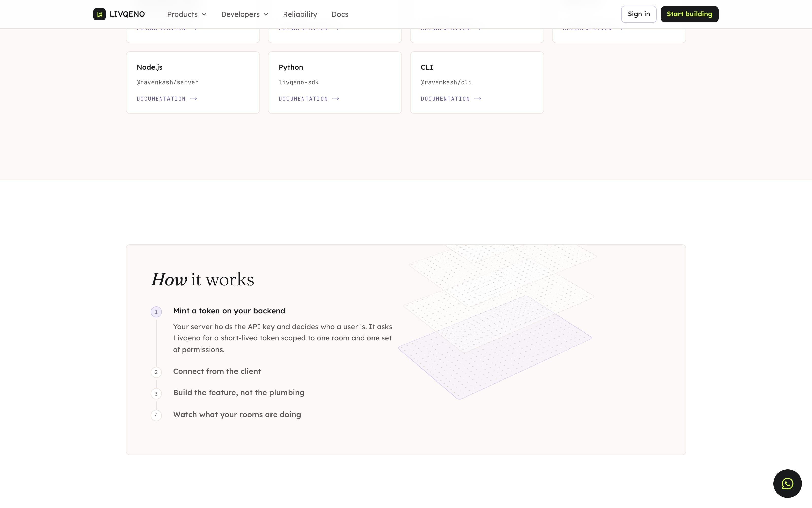Viewport: 812px width, 508px height.
Task: Open the WhatsApp chat bubble
Action: click(787, 483)
